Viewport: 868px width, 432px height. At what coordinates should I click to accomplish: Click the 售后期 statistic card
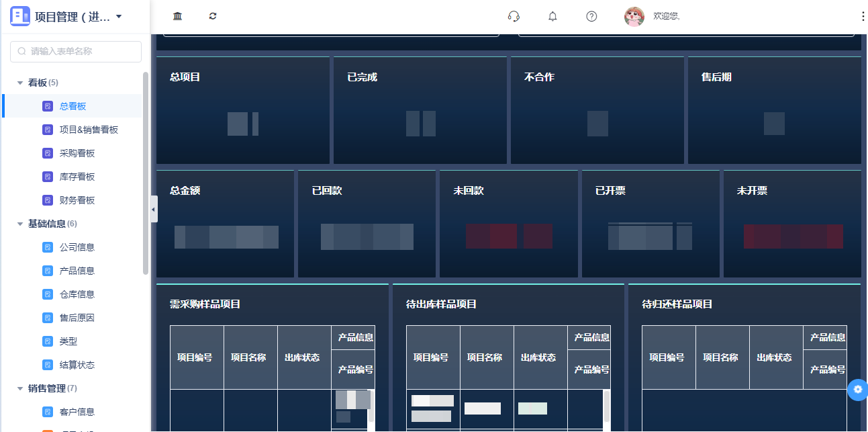pyautogui.click(x=775, y=110)
